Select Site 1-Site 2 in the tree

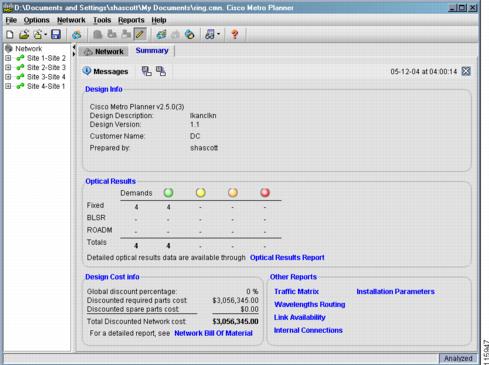[x=46, y=58]
